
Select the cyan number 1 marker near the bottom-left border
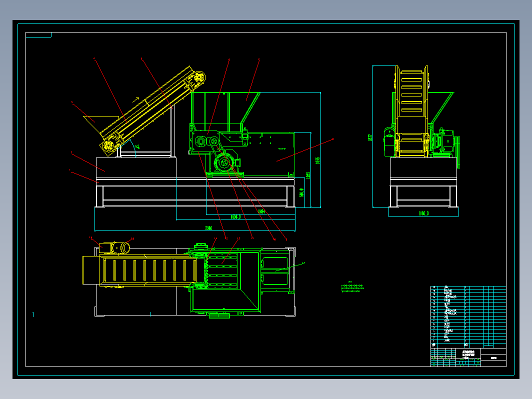pyautogui.click(x=33, y=314)
